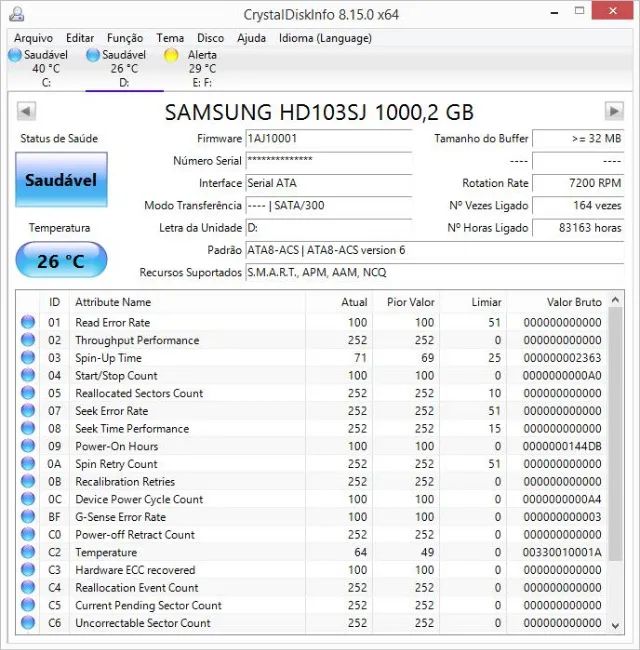640x650 pixels.
Task: Click the status orb for Recalibration Retries
Action: tap(28, 481)
